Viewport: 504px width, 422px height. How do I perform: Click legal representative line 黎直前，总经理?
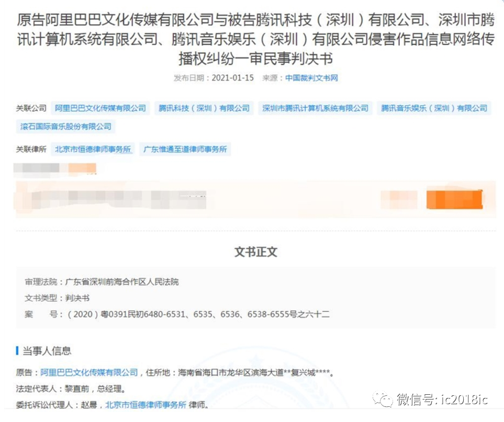point(71,389)
